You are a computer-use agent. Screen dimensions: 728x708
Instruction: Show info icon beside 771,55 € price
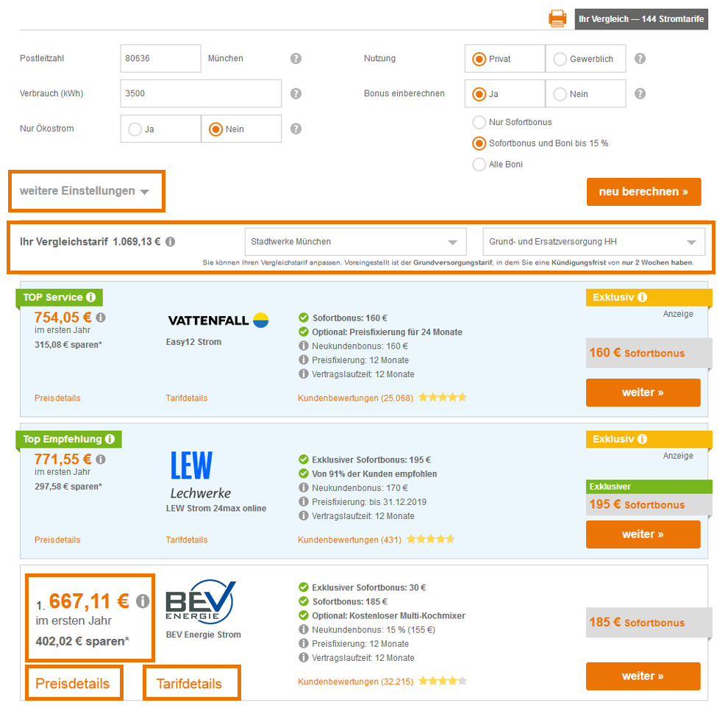(x=101, y=460)
